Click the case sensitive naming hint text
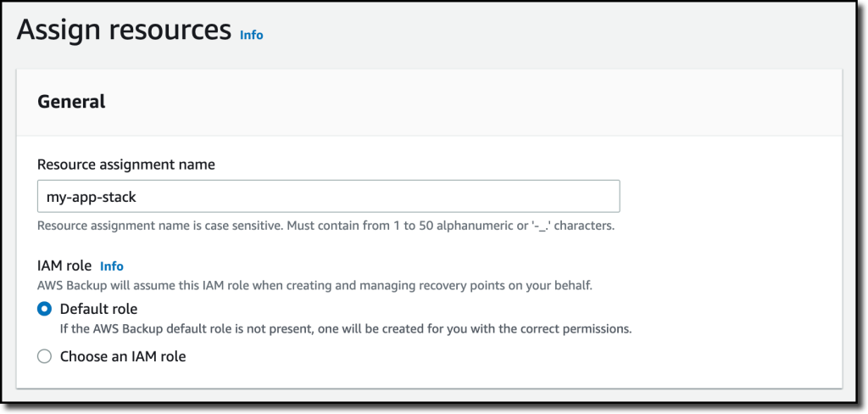The image size is (868, 414). [325, 227]
